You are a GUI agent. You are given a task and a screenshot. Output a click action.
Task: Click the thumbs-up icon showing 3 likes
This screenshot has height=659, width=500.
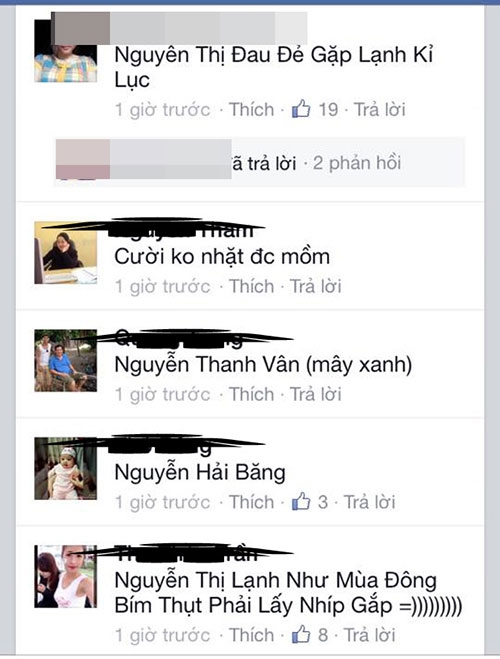tap(301, 502)
